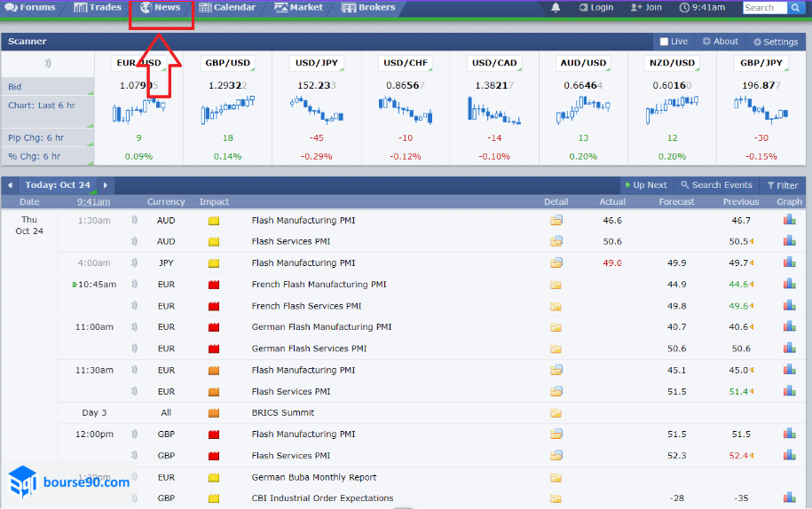The height and width of the screenshot is (509, 812).
Task: Switch to the Market tab
Action: pos(299,8)
